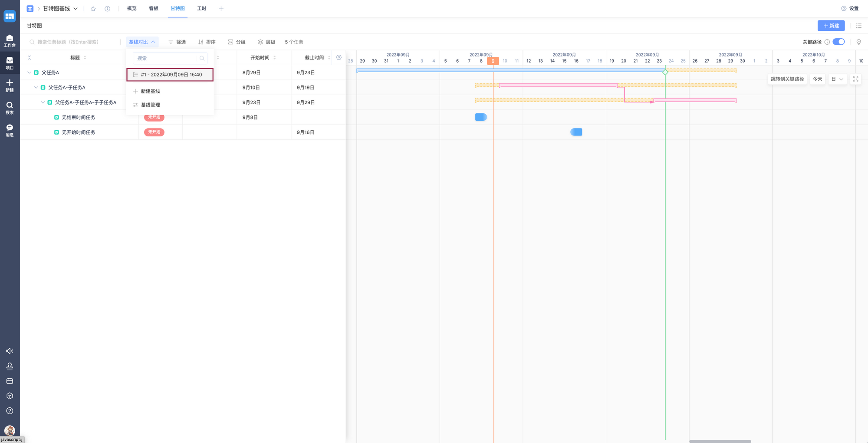Click the star favorite icon
Image resolution: width=868 pixels, height=443 pixels.
(93, 9)
